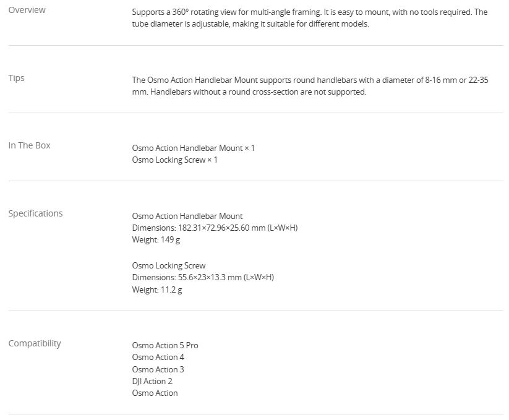Click Handlebar Mount title under Specifications
Image resolution: width=509 pixels, height=420 pixels.
tap(187, 216)
